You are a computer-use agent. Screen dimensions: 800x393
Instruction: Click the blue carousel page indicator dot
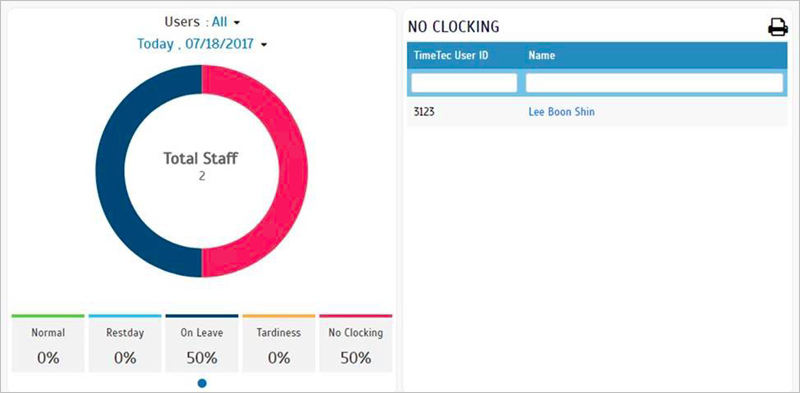coord(202,383)
